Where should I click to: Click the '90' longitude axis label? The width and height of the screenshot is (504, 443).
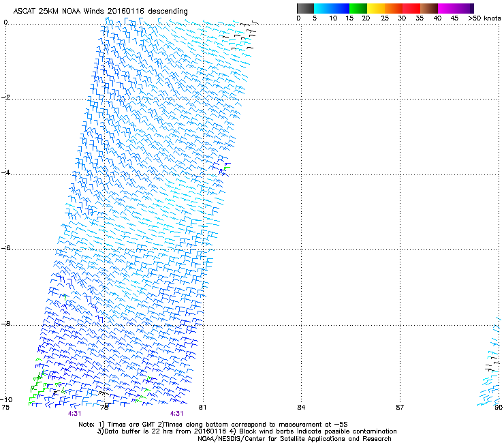coord(499,408)
